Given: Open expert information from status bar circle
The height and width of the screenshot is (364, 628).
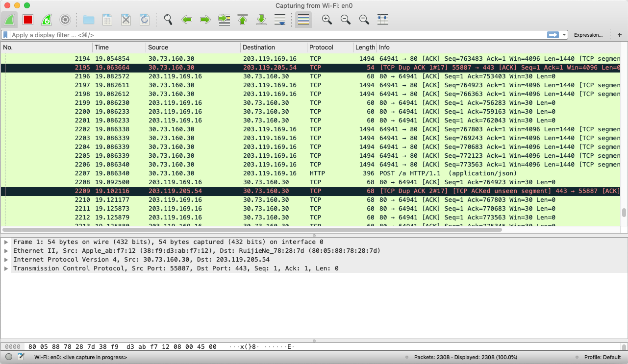Looking at the screenshot, I should click(x=9, y=357).
